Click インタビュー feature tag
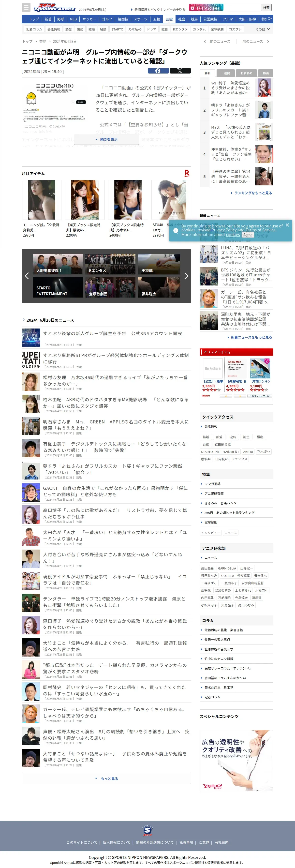The width and height of the screenshot is (295, 868). pos(210,533)
